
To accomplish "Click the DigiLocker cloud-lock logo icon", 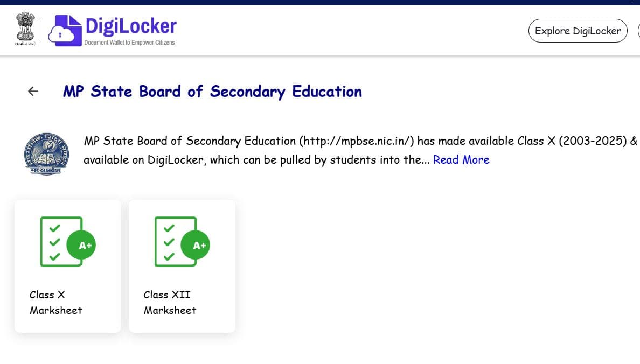I will [x=64, y=30].
